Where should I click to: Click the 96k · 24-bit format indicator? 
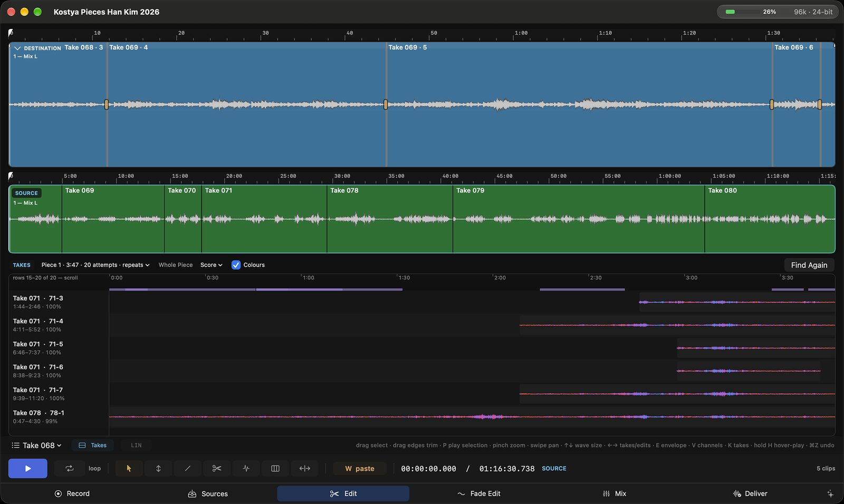pos(813,12)
